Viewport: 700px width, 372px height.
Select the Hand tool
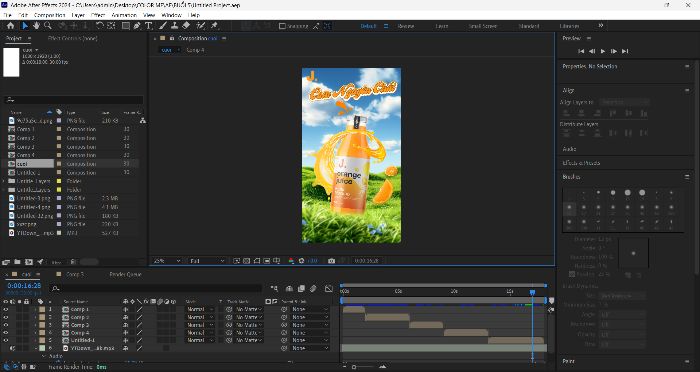36,26
